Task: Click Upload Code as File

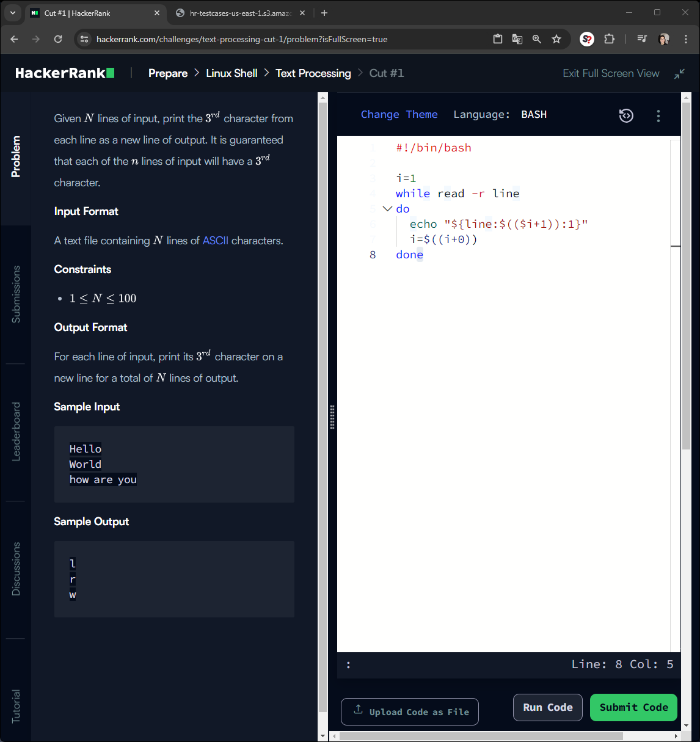Action: (410, 711)
